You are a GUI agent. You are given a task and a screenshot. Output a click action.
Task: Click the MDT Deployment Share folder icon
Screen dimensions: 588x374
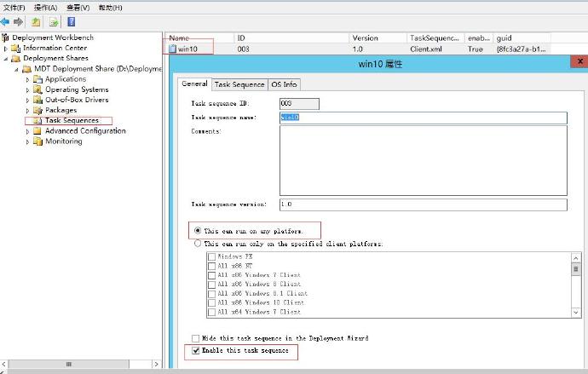(26, 69)
